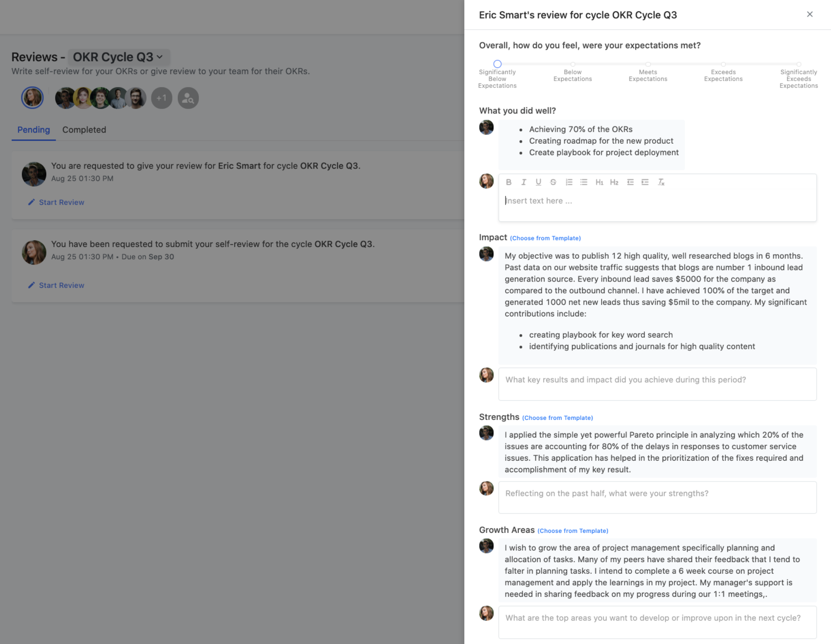The width and height of the screenshot is (831, 644).
Task: Insert numbered list in editor
Action: tap(568, 182)
